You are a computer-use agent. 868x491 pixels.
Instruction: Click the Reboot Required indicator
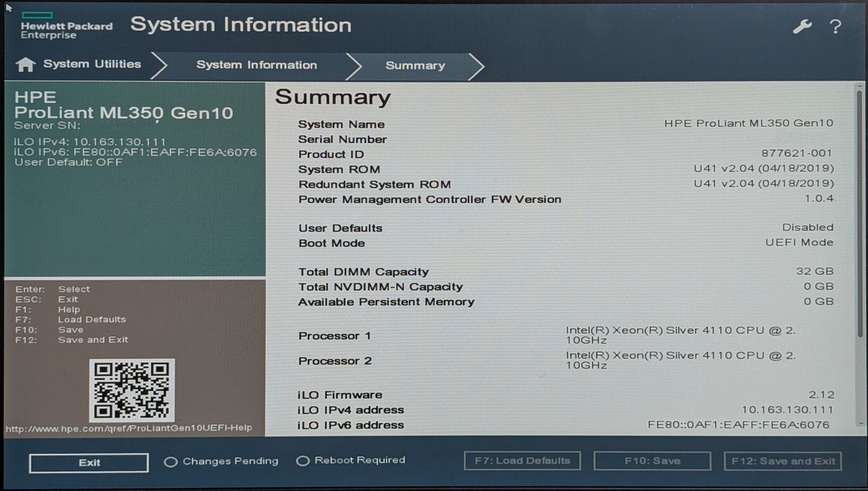click(x=351, y=460)
